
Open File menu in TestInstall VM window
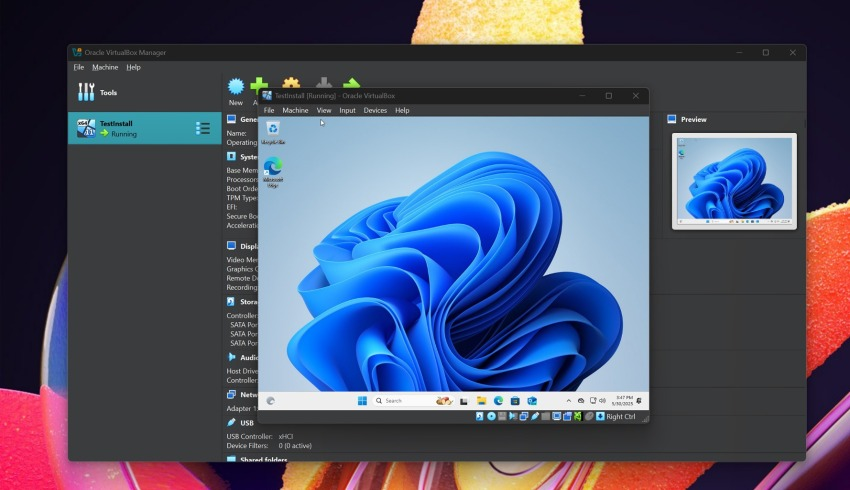[x=269, y=110]
